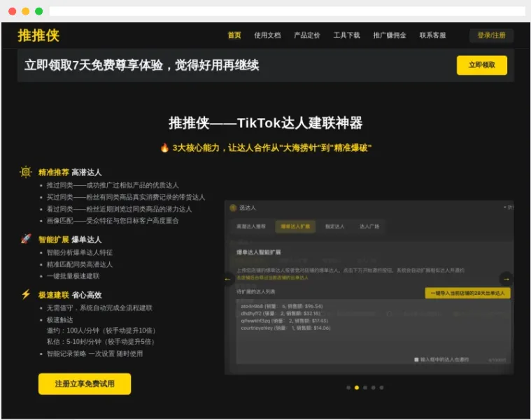Jump to fourth carousel slide dot
531x420 pixels.
373,388
